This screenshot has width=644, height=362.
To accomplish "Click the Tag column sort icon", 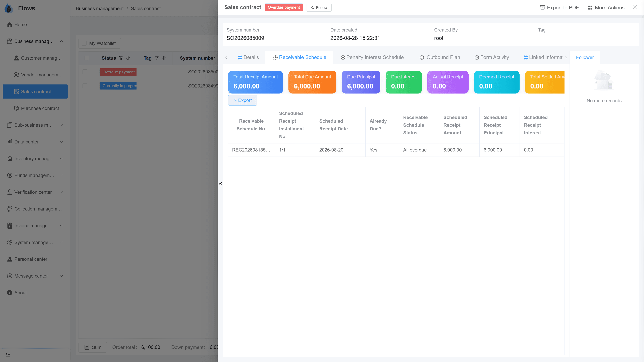I will tap(164, 58).
